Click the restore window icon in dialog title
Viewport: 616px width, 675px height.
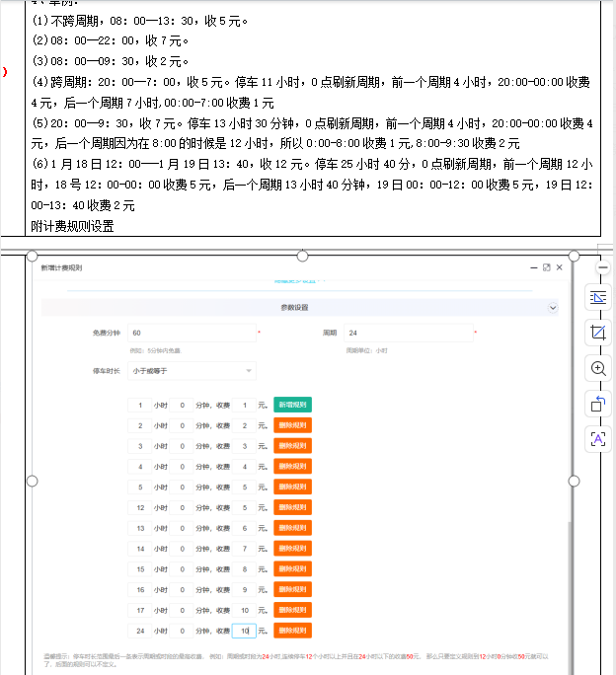tap(547, 267)
